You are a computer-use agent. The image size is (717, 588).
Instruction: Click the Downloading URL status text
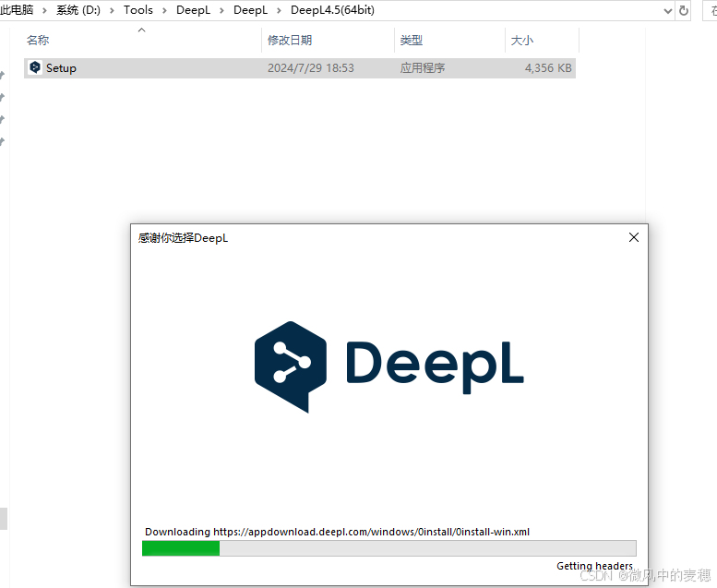tap(337, 532)
